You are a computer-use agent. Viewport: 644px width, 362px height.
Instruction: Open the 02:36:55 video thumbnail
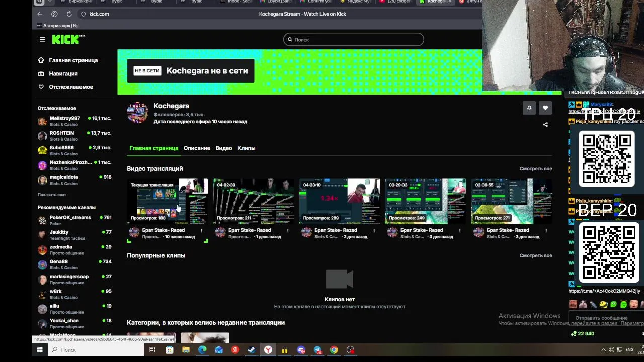coord(512,201)
